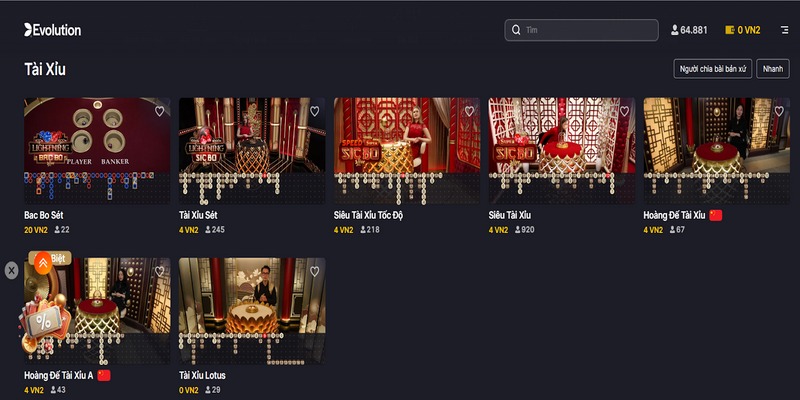The width and height of the screenshot is (800, 400).
Task: Favorite Siêu Tài Xỉu Tốc Độ table
Action: pyautogui.click(x=469, y=111)
